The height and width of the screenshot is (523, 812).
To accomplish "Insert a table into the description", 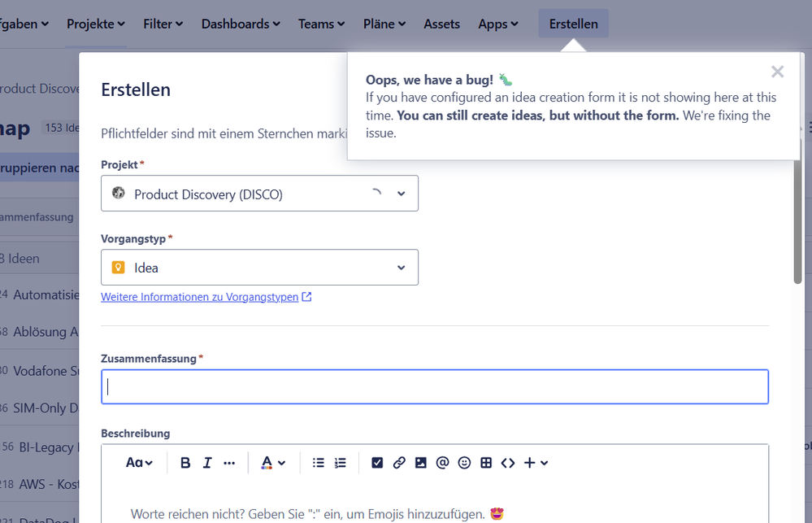I will coord(486,462).
